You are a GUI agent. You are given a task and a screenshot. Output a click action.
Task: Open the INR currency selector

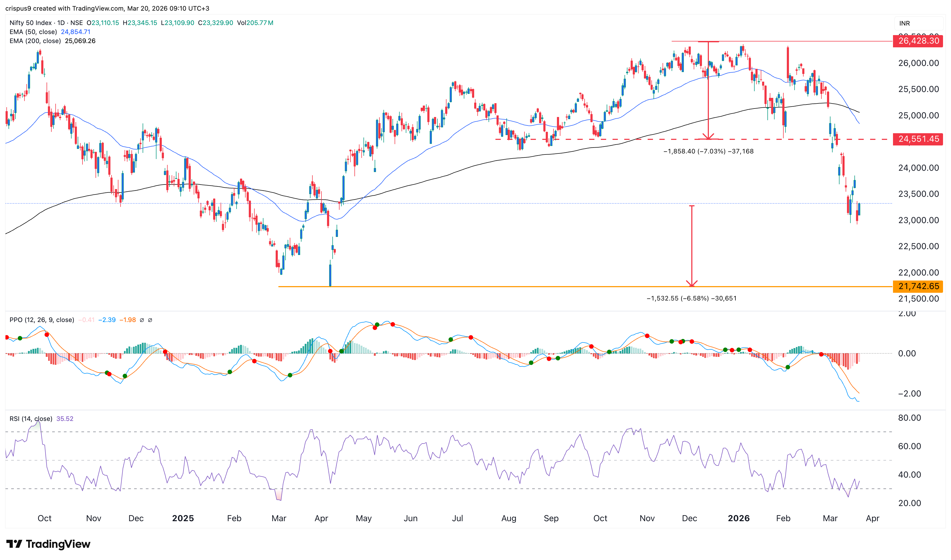click(904, 23)
